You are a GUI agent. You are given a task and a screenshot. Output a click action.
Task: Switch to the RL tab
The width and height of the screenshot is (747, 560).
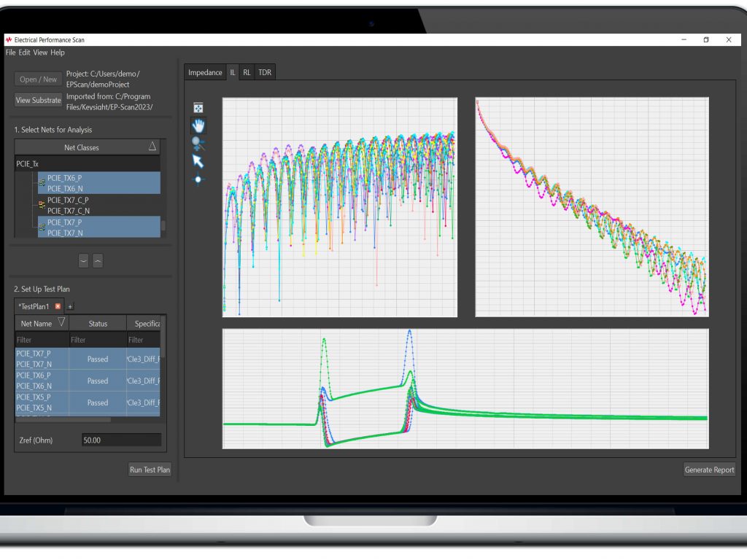coord(247,72)
